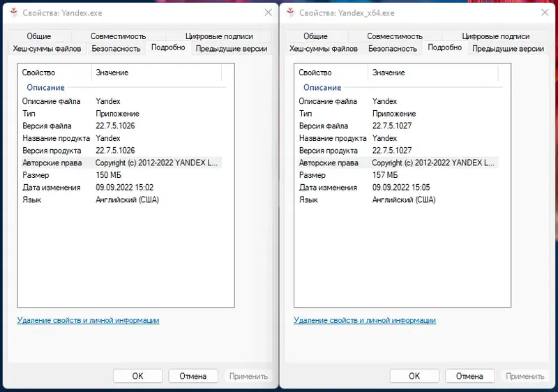Switch to Предыдущие версии tab in Yandex_x64.exe window
Screen dimensions: 558x392
(508, 49)
